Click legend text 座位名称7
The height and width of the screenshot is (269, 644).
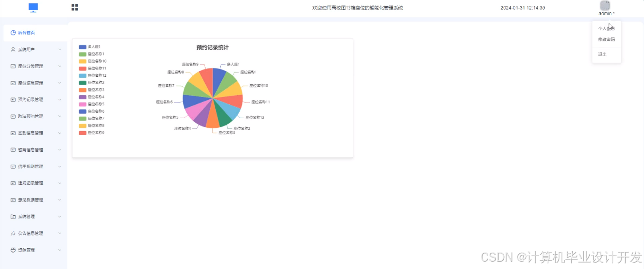point(96,118)
